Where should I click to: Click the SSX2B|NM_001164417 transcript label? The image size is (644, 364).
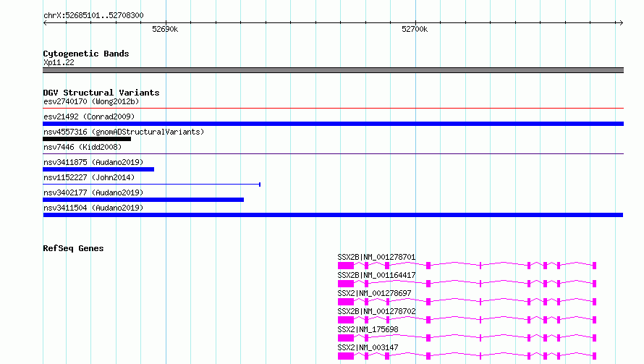pyautogui.click(x=376, y=275)
